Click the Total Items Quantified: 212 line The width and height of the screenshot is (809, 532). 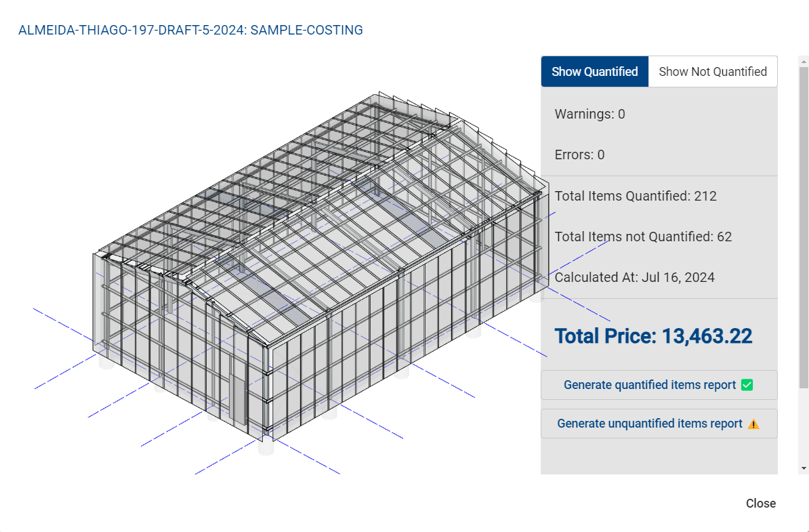[635, 196]
